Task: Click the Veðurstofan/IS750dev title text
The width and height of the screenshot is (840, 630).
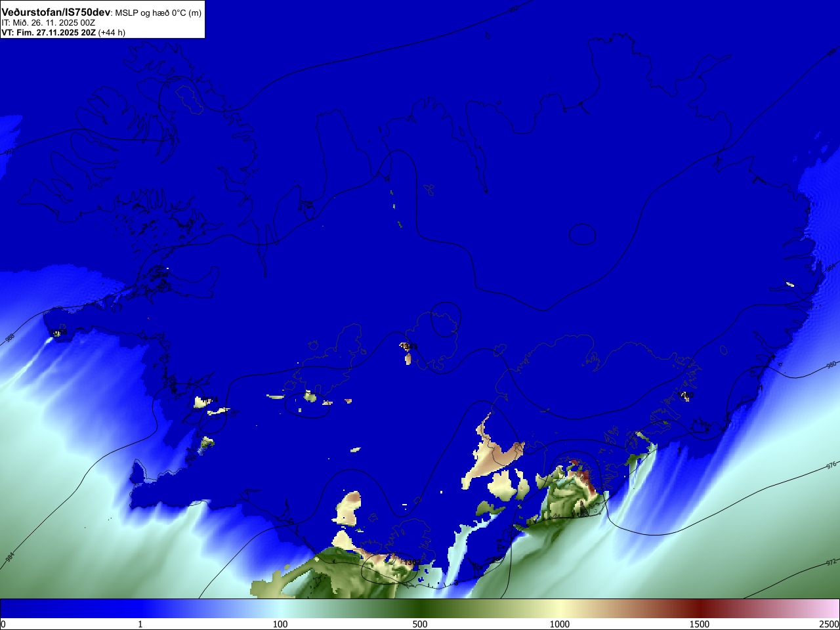Action: tap(56, 12)
